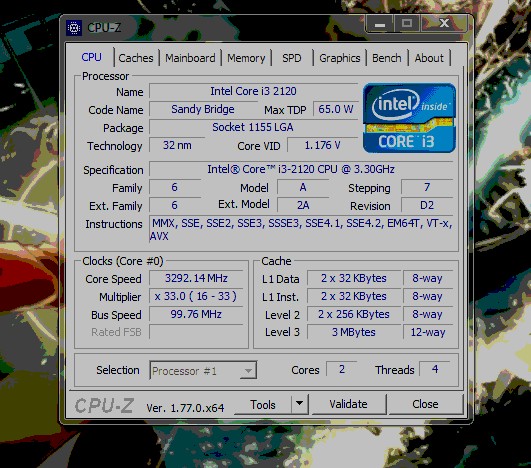Click the Max TDP value '65.0 W'
The height and width of the screenshot is (468, 531).
335,109
